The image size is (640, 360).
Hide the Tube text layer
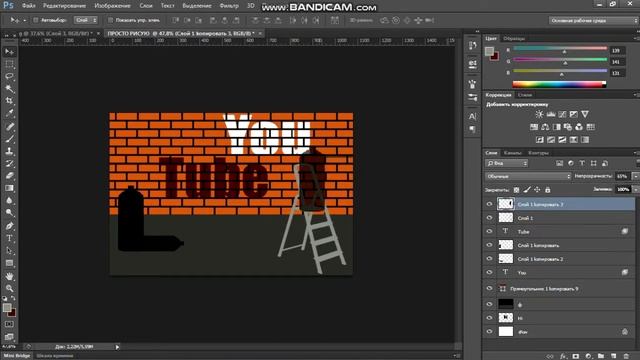(x=489, y=231)
